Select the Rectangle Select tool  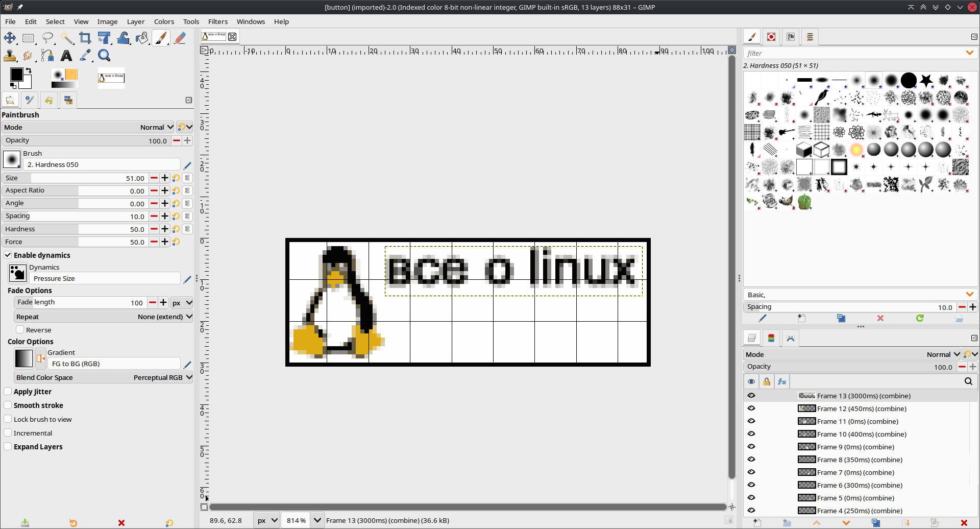pyautogui.click(x=29, y=38)
